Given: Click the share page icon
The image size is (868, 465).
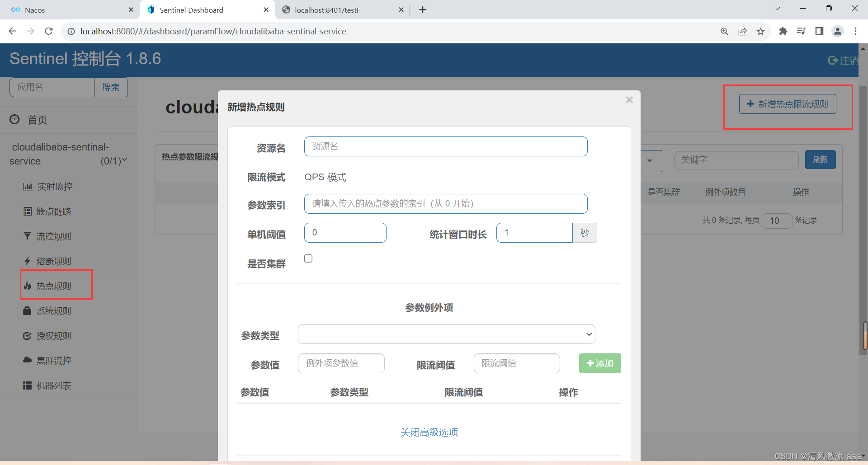Looking at the screenshot, I should [x=742, y=31].
